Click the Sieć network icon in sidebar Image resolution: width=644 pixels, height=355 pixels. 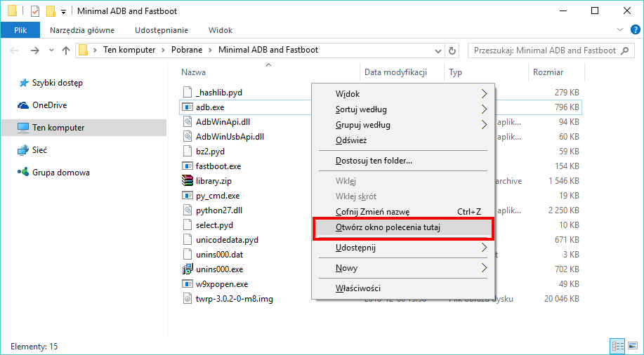(x=23, y=150)
